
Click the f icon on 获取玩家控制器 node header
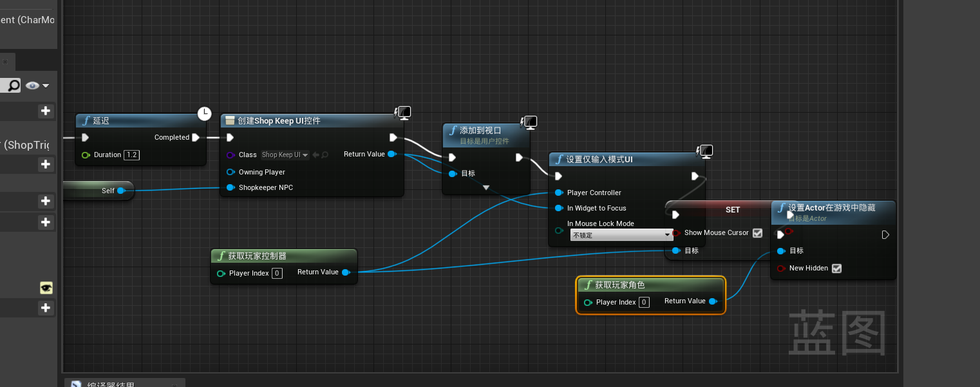221,255
